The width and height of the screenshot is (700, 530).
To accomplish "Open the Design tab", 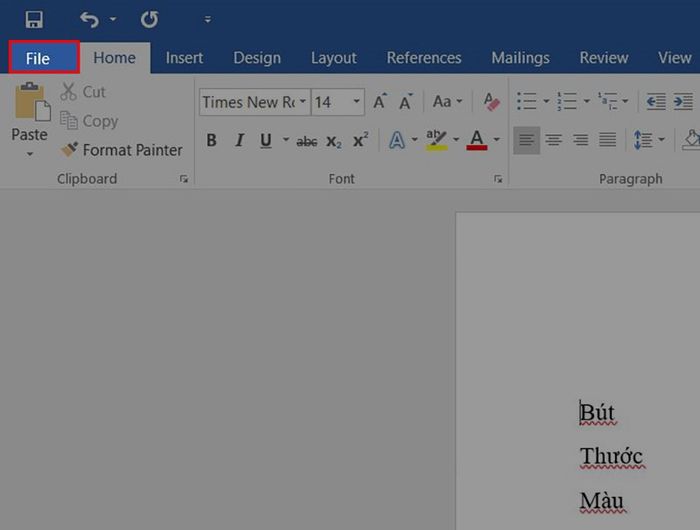I will click(257, 58).
